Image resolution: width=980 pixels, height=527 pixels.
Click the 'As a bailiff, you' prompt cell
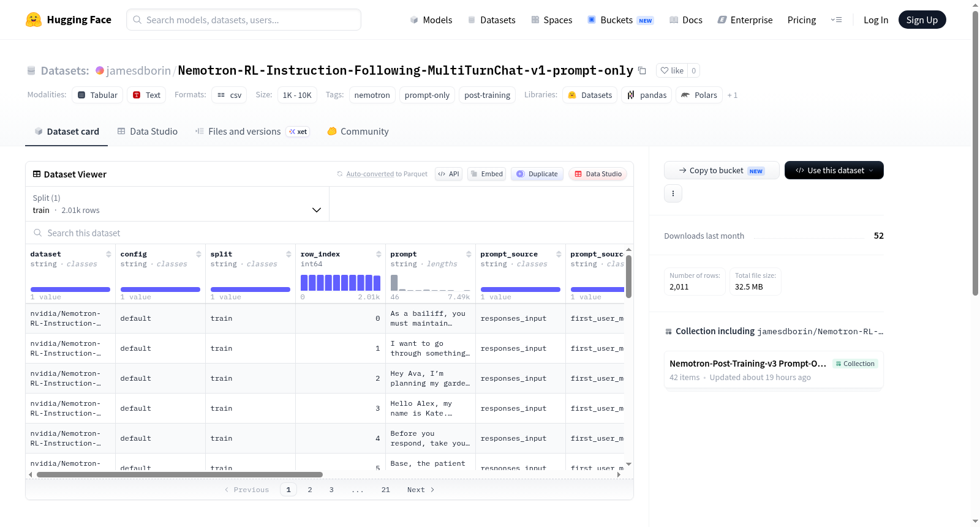coord(431,318)
